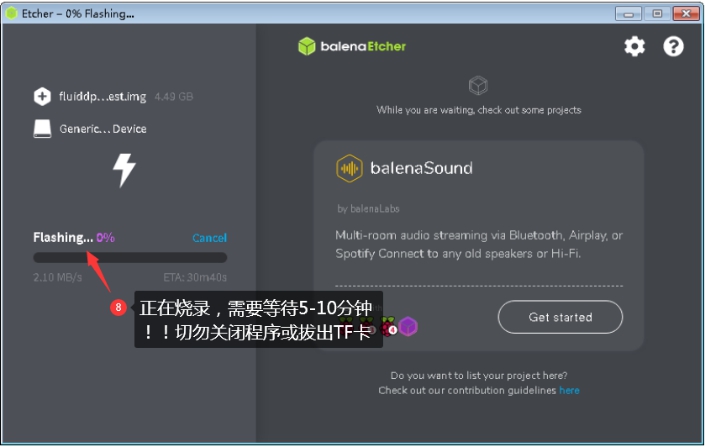Screen dimensions: 705x447
Task: Click the outlined cube icon above waiting text
Action: pyautogui.click(x=478, y=85)
